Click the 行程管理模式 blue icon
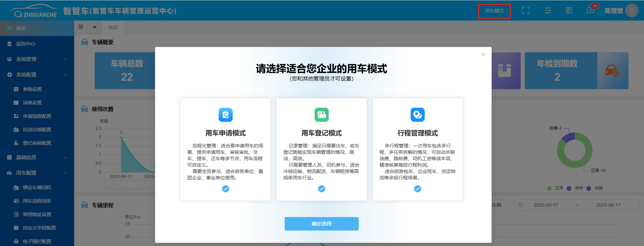Image resolution: width=644 pixels, height=246 pixels. click(417, 115)
